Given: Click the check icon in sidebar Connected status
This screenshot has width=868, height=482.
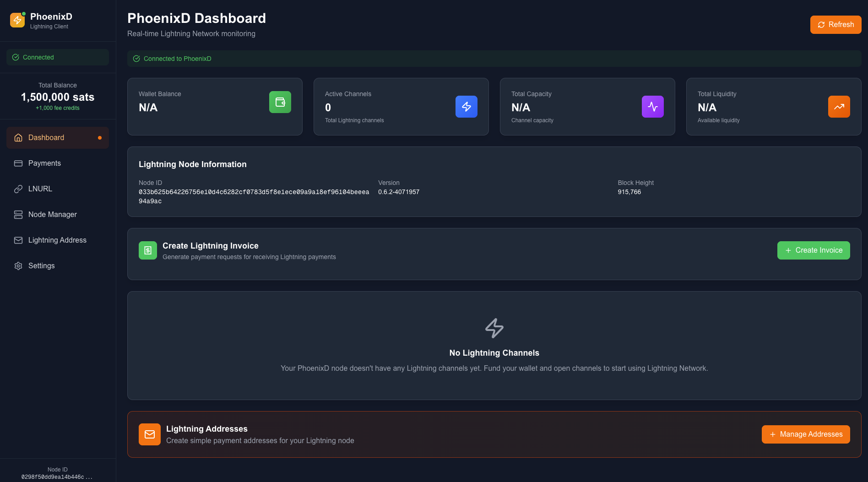Looking at the screenshot, I should [16, 57].
